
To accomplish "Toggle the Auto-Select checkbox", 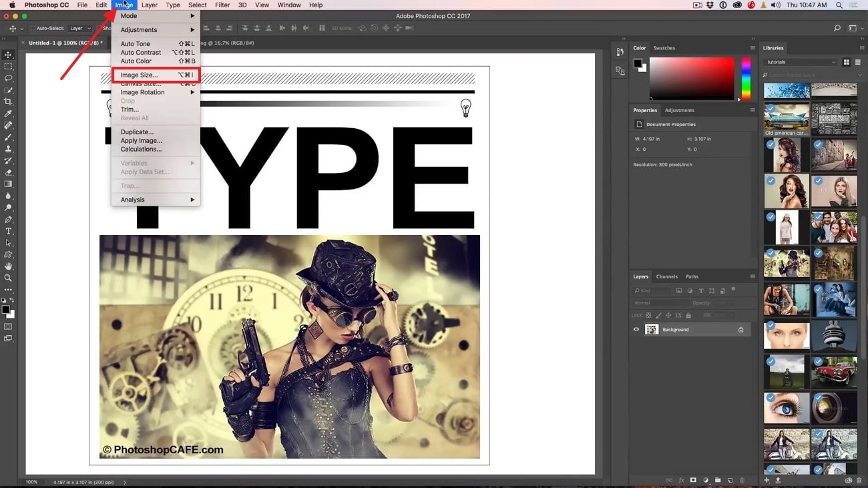I will coord(33,29).
